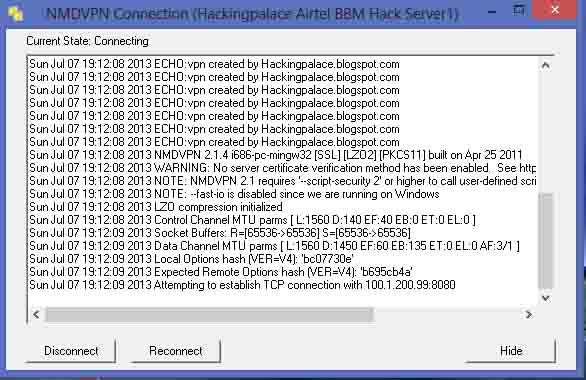Select the 'Attempting to establish TCP connection' line

[242, 285]
